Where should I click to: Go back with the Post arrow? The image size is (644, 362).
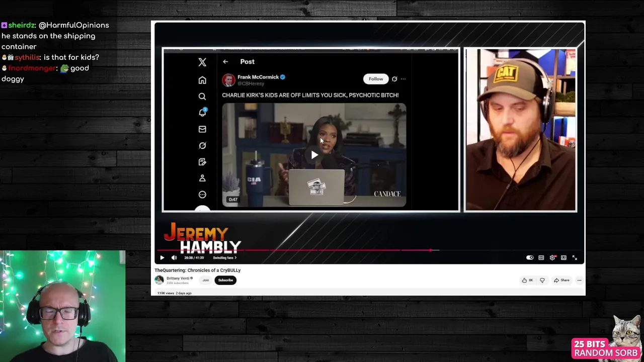tap(225, 61)
